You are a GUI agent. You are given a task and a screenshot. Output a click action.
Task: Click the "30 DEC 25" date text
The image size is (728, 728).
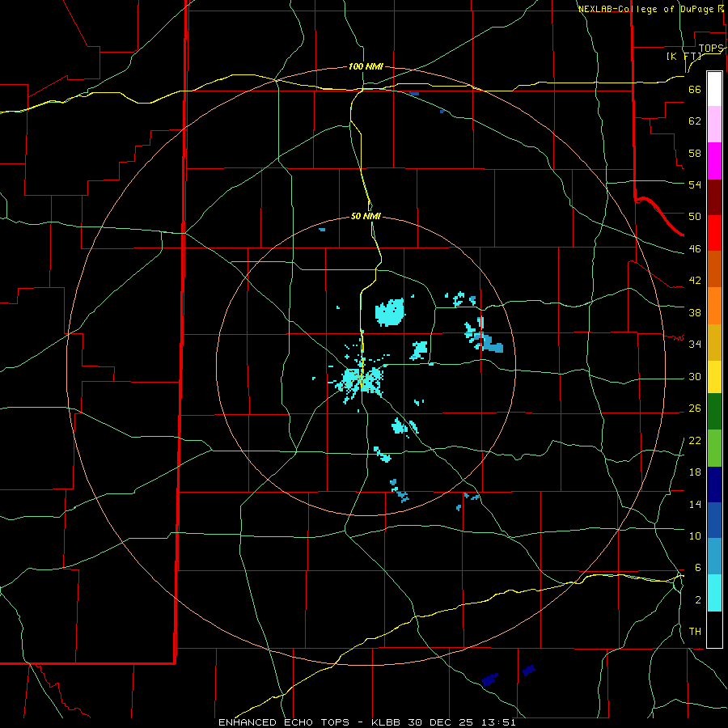point(441,722)
